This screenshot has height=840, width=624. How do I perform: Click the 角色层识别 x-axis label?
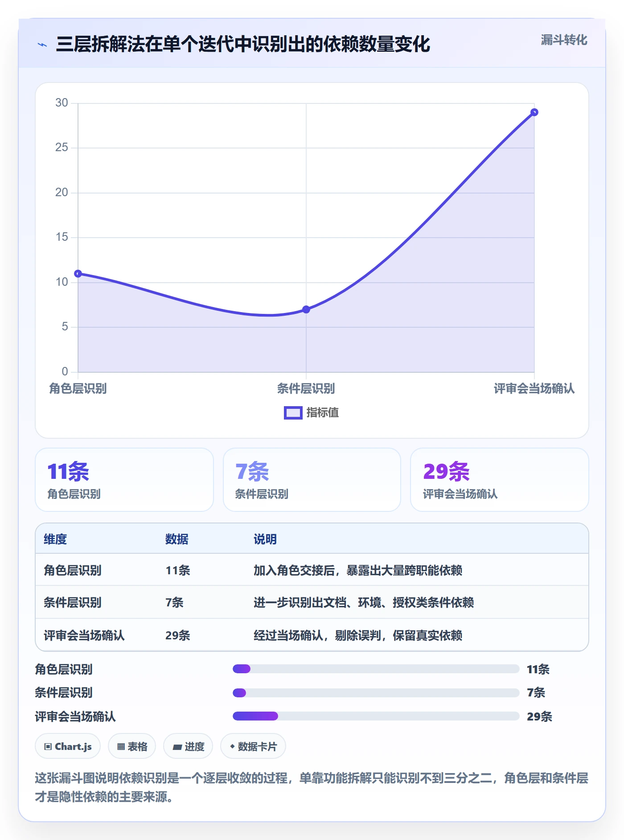78,389
